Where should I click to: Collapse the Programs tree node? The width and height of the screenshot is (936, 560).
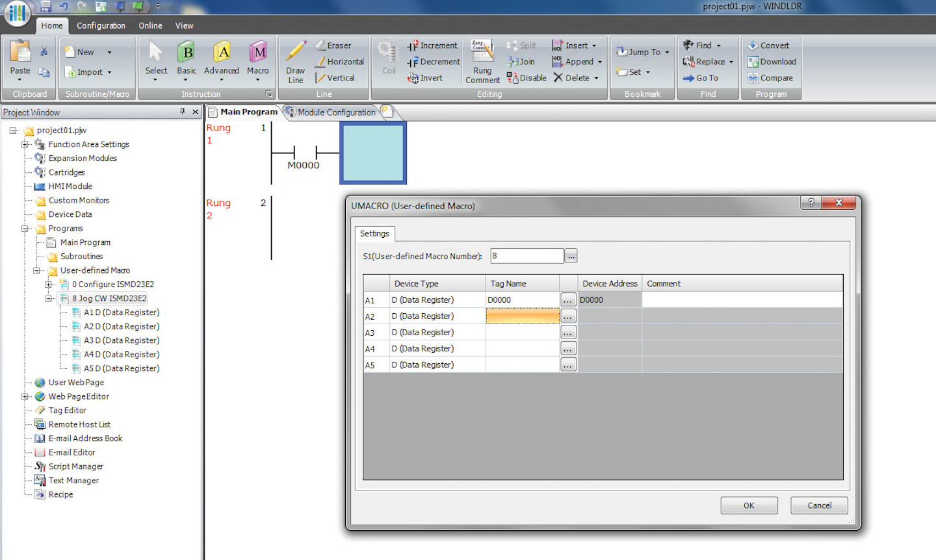(x=25, y=229)
